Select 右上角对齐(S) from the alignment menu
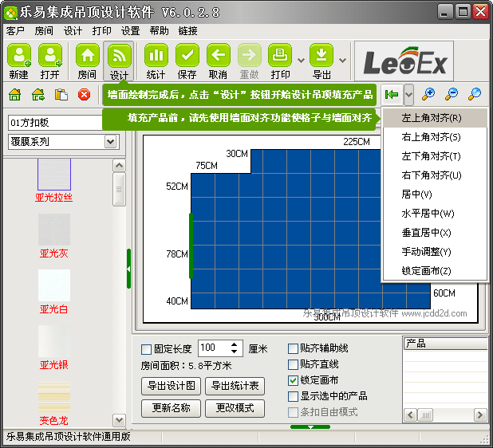This screenshot has width=493, height=448. click(x=431, y=137)
